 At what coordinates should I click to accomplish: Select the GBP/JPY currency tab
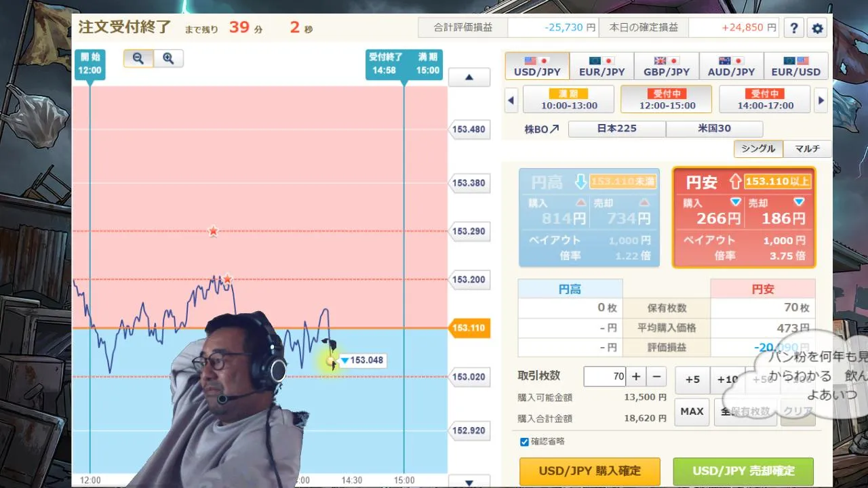click(x=666, y=66)
